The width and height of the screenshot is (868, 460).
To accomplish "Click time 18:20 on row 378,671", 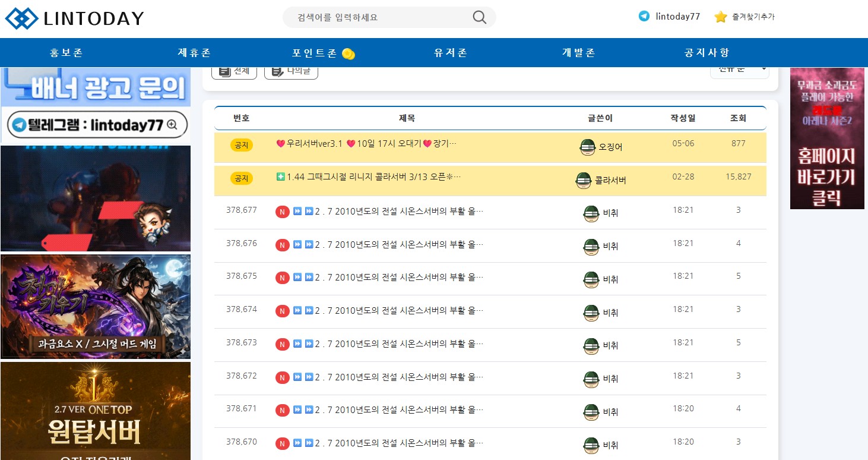I will tap(683, 408).
